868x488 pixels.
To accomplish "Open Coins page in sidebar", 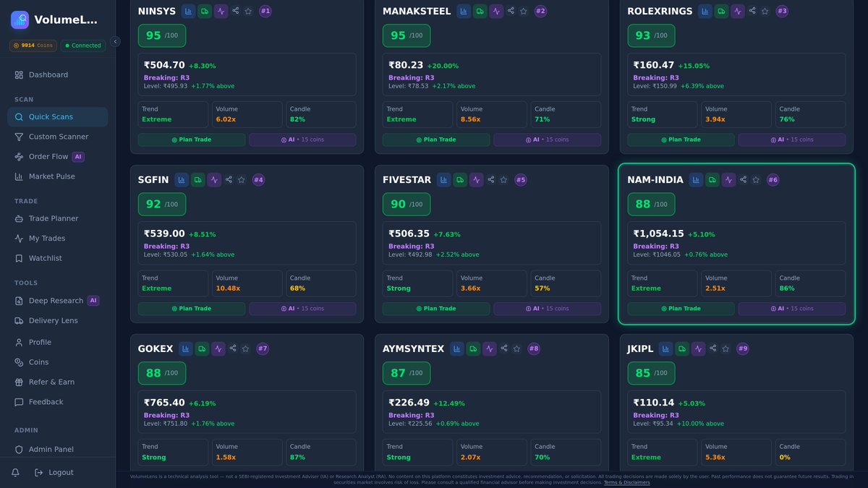I will [x=58, y=362].
